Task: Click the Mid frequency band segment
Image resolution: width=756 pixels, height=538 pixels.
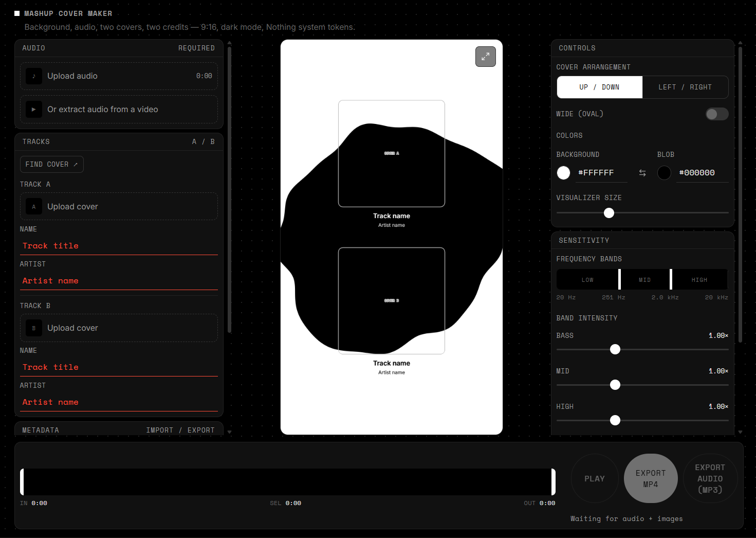Action: 645,280
